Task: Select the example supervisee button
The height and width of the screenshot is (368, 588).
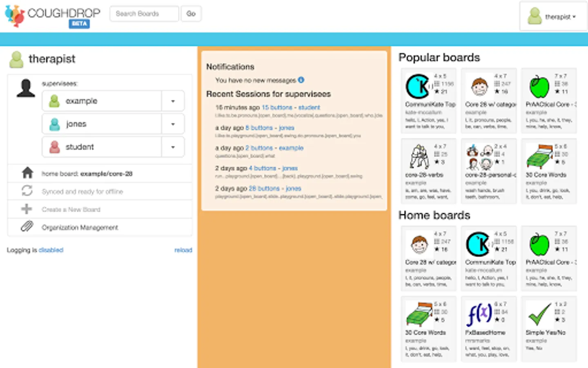Action: point(102,101)
